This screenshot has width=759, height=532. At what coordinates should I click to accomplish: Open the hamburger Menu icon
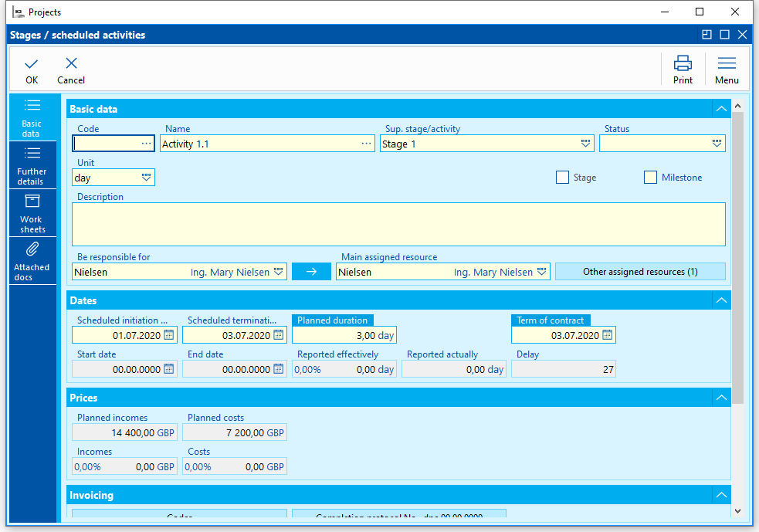pyautogui.click(x=727, y=63)
